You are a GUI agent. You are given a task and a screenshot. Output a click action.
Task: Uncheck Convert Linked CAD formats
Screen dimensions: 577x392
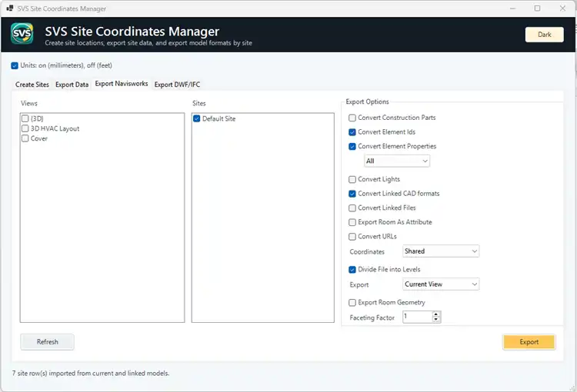tap(352, 194)
